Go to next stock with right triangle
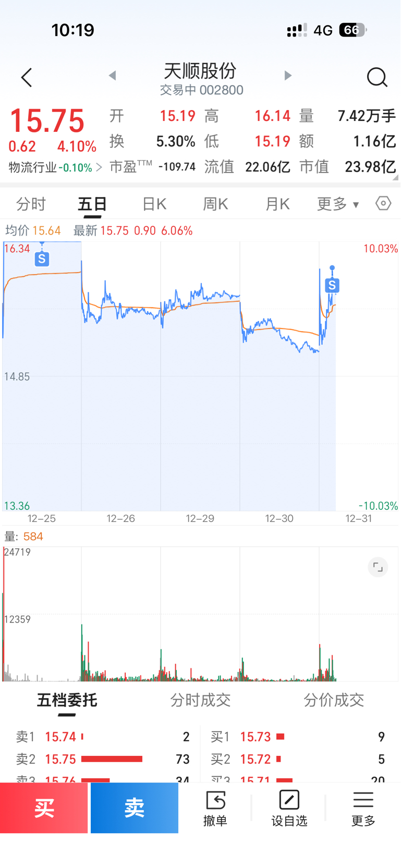The height and width of the screenshot is (868, 401). (288, 76)
